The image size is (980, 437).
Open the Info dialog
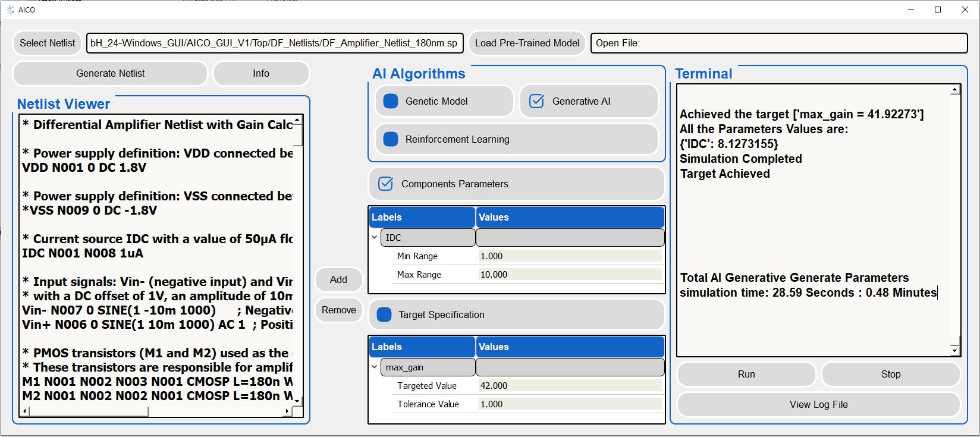[x=260, y=73]
